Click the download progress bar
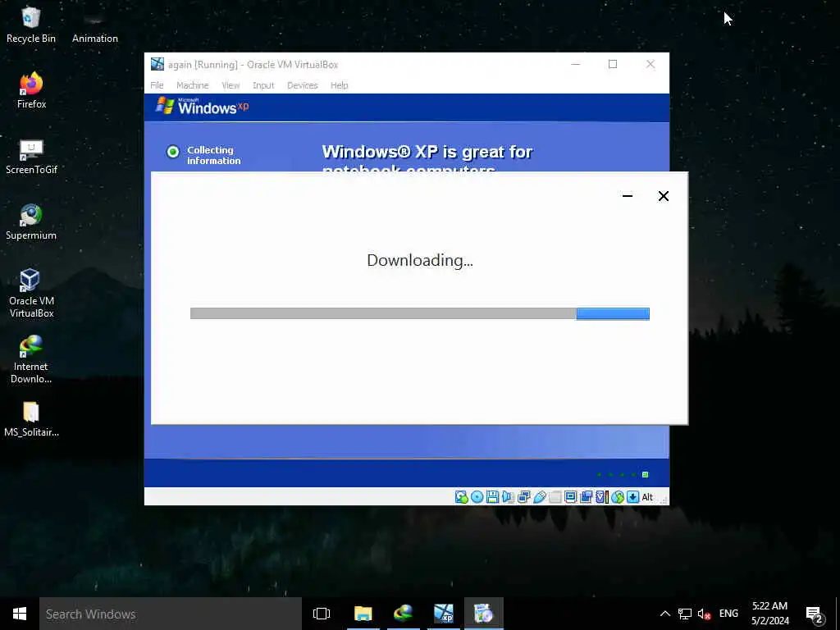840x630 pixels. pos(420,313)
